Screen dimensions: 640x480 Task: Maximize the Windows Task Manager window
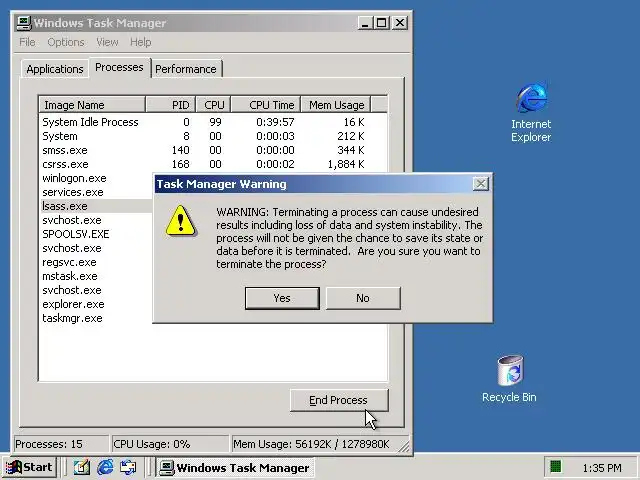382,23
